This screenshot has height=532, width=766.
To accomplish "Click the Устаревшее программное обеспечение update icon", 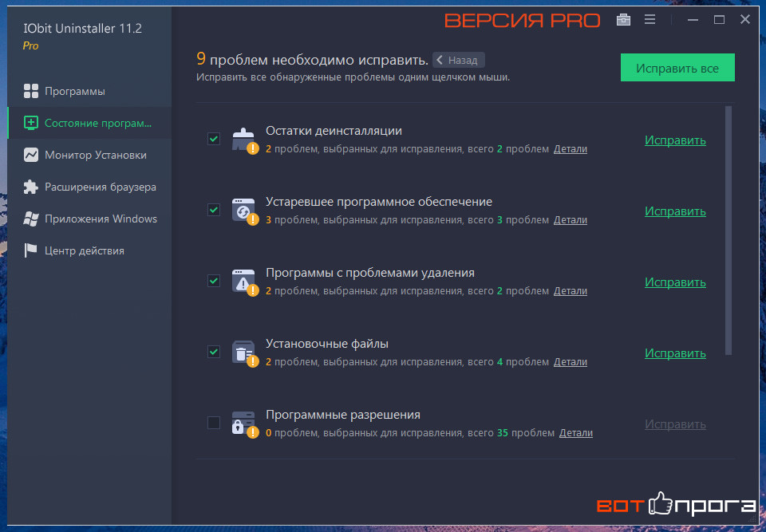I will 244,211.
